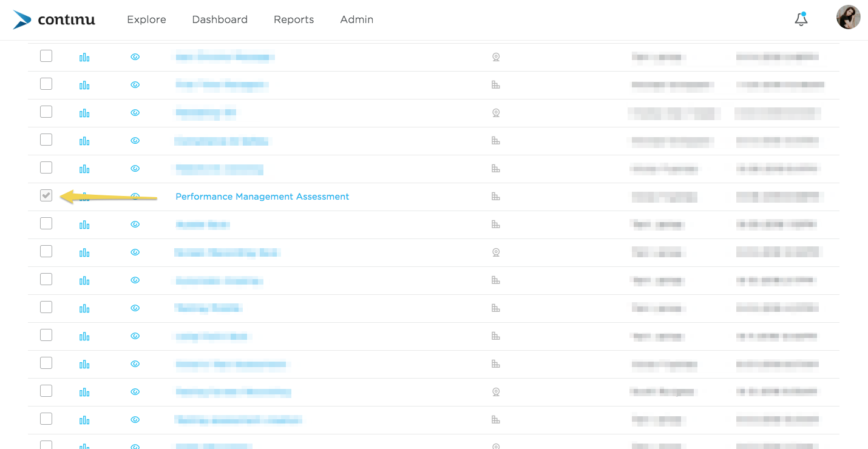The height and width of the screenshot is (449, 868).
Task: Click building icon in Performance Management Assessment row
Action: tap(496, 197)
